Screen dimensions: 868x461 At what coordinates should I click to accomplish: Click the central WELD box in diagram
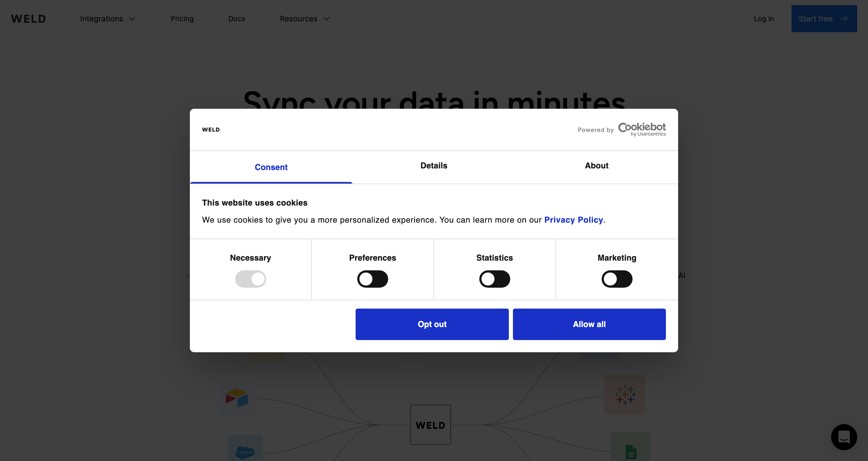click(430, 425)
